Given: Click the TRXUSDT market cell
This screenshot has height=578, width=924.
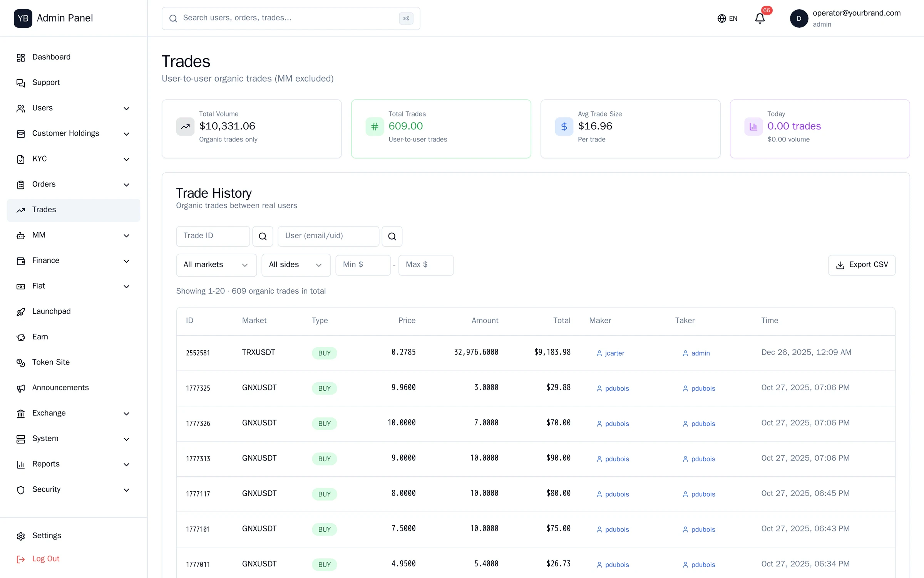Looking at the screenshot, I should click(258, 352).
